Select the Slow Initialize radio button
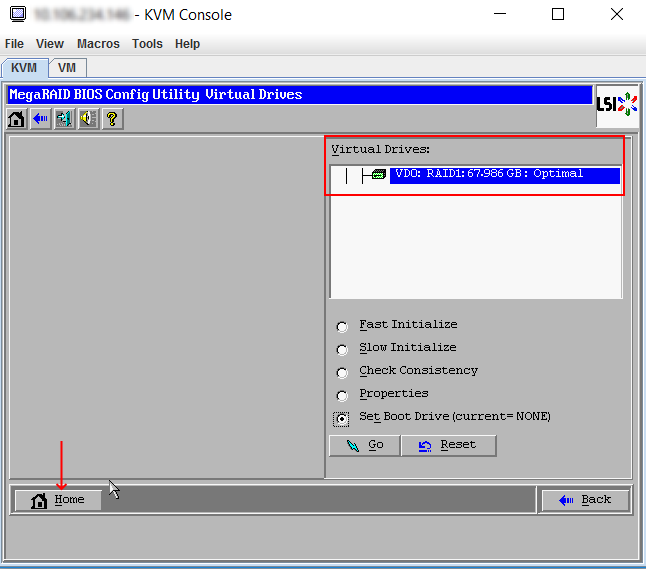 342,350
